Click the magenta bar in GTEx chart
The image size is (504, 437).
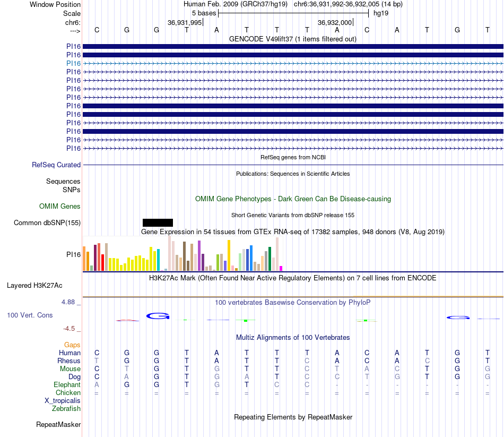pyautogui.click(x=281, y=268)
